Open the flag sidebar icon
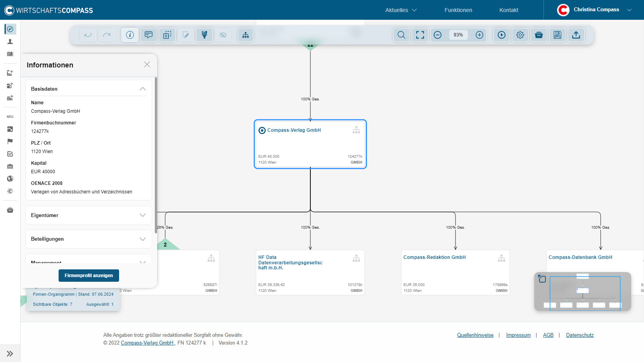This screenshot has height=362, width=644. [10, 141]
